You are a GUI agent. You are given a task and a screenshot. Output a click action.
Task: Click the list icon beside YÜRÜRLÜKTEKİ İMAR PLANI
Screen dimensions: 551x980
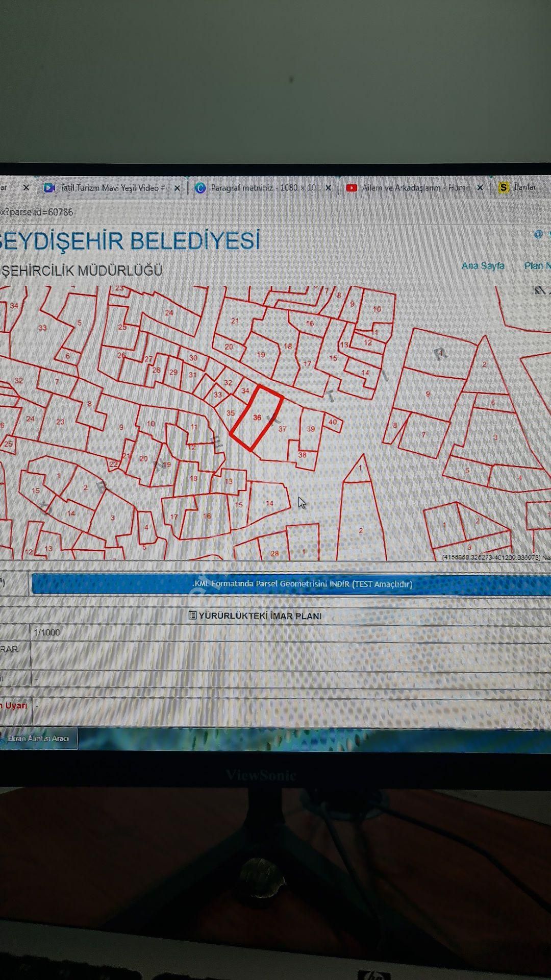pyautogui.click(x=192, y=615)
